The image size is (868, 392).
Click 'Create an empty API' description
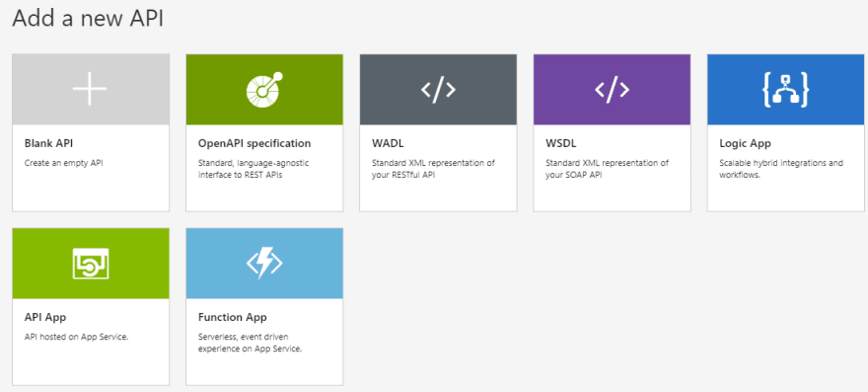(x=64, y=164)
